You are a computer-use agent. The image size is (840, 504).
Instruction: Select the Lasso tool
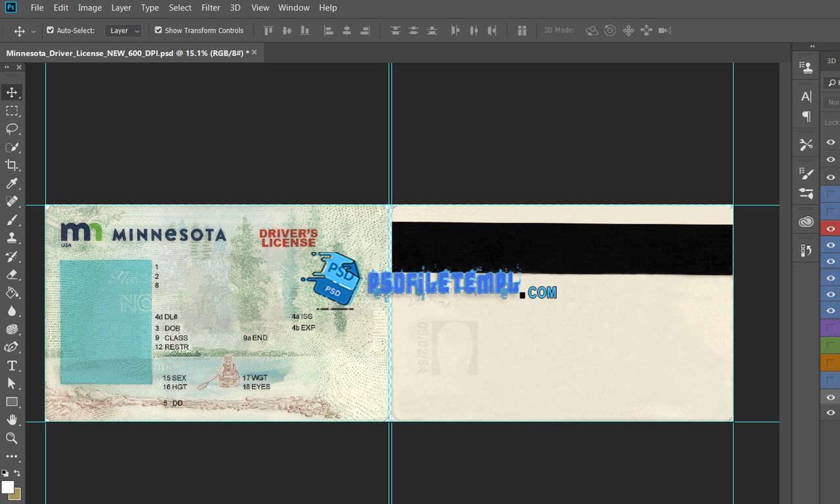pyautogui.click(x=12, y=129)
